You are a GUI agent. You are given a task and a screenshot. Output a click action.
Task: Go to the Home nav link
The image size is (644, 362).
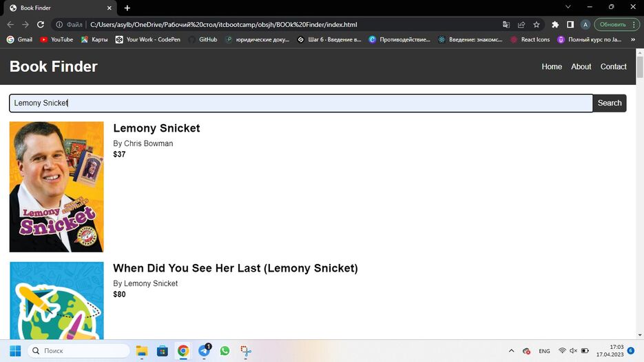click(x=552, y=67)
